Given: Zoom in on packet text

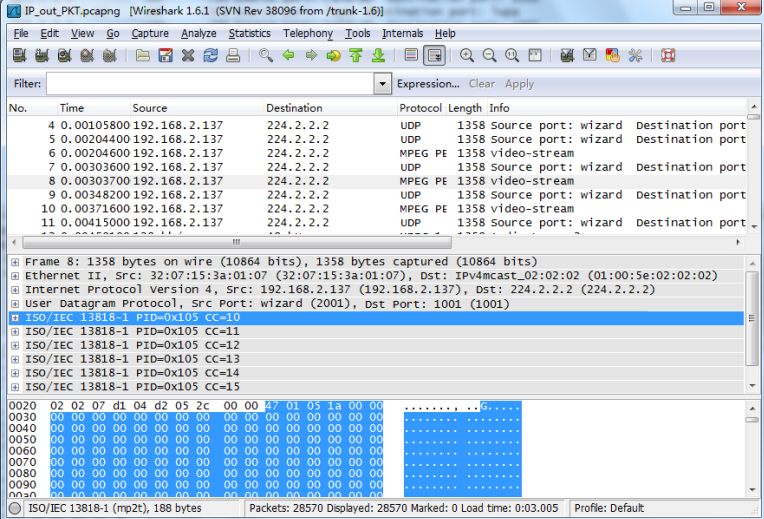Looking at the screenshot, I should click(x=468, y=57).
